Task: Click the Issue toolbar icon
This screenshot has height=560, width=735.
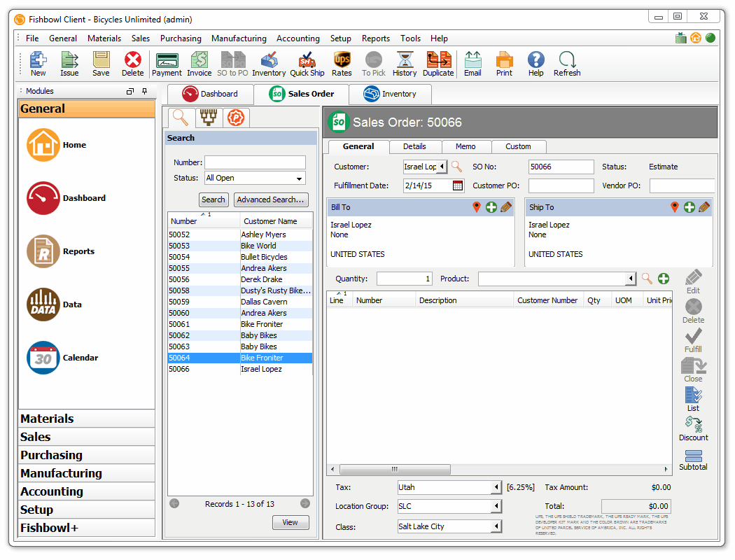Action: tap(69, 64)
